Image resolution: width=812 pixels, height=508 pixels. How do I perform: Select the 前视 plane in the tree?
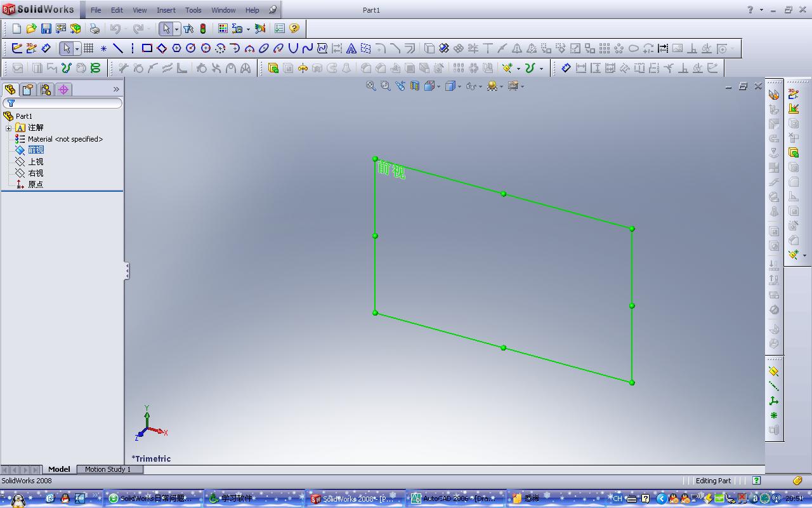[x=36, y=150]
